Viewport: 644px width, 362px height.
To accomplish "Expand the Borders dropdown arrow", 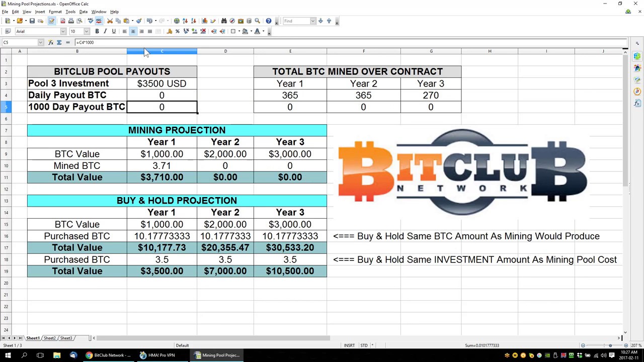I will (239, 31).
